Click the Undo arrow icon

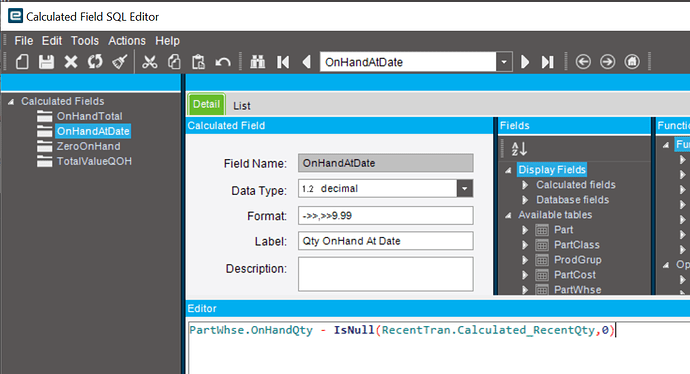pos(223,62)
